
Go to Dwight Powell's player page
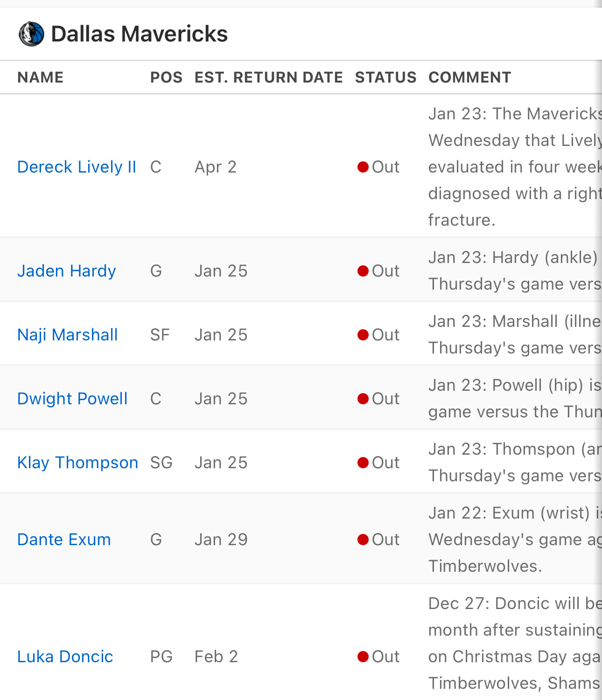tap(72, 399)
